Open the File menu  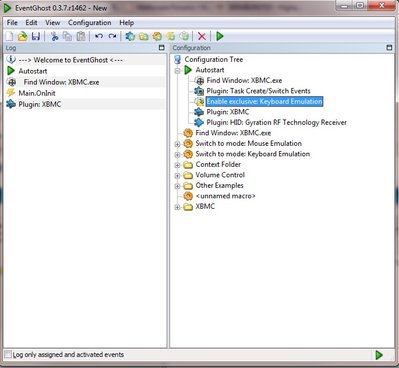pos(12,23)
